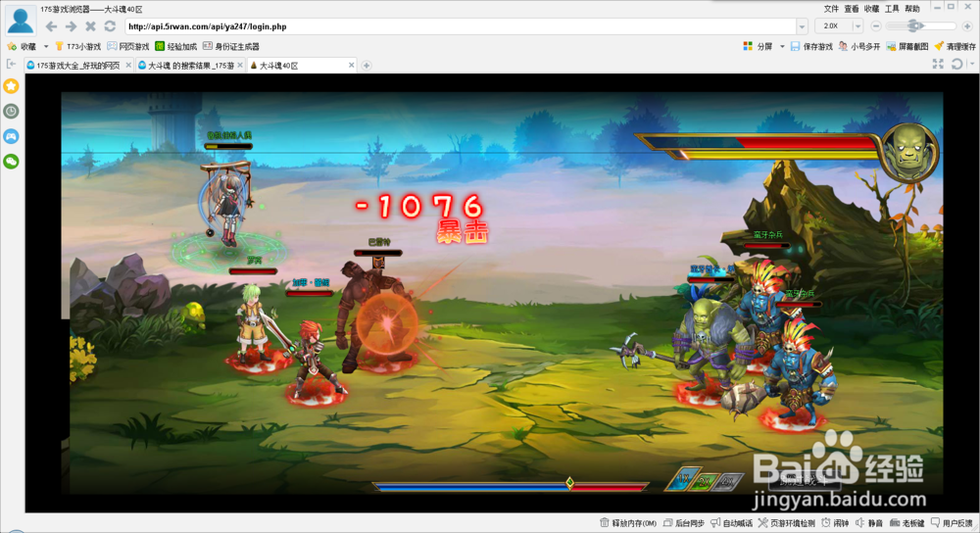Collapse the sidebar with the arrow icon
The width and height of the screenshot is (980, 533).
click(x=11, y=64)
